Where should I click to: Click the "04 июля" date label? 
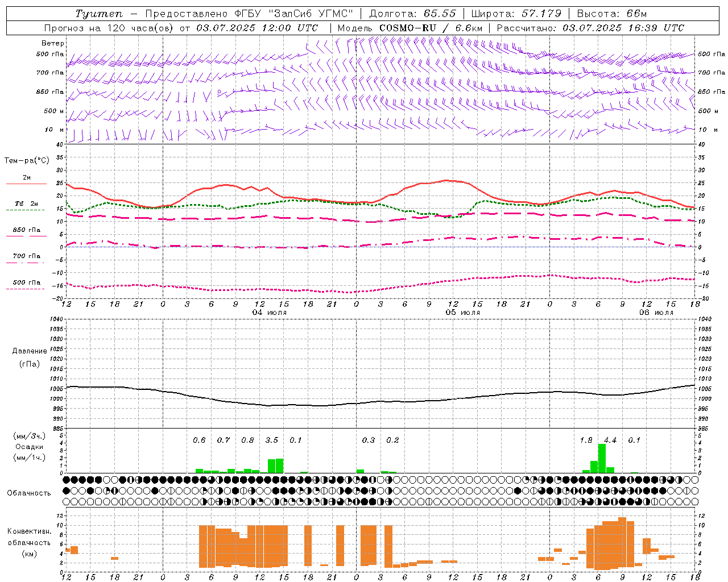(270, 313)
